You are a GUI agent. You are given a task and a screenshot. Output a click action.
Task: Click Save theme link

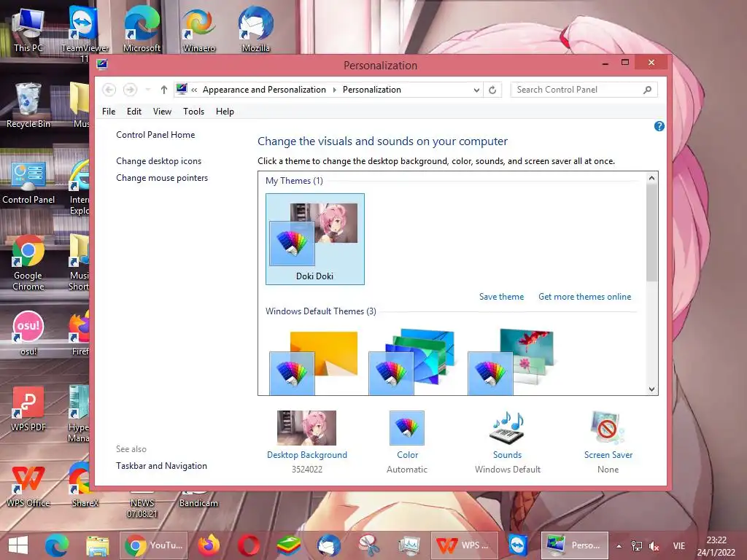501,297
